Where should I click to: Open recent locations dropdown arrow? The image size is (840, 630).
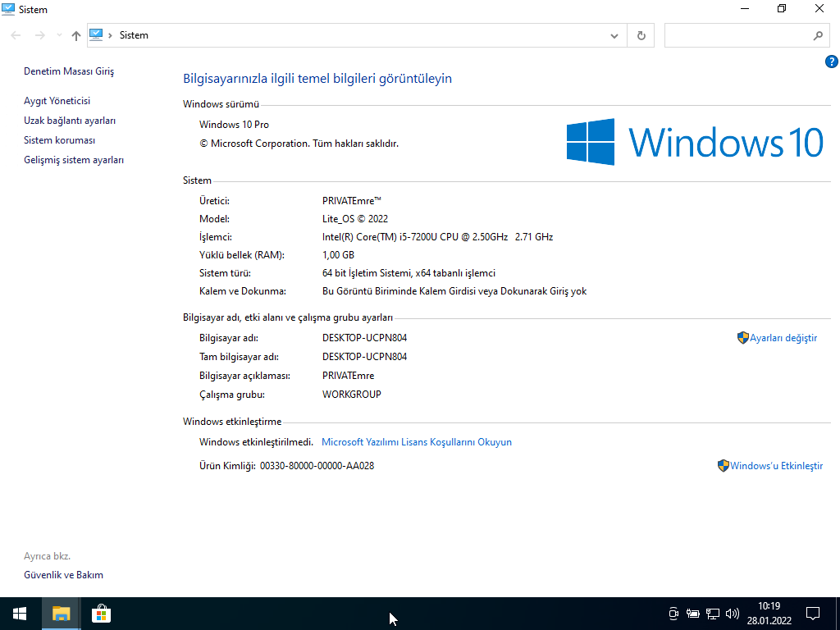(59, 35)
